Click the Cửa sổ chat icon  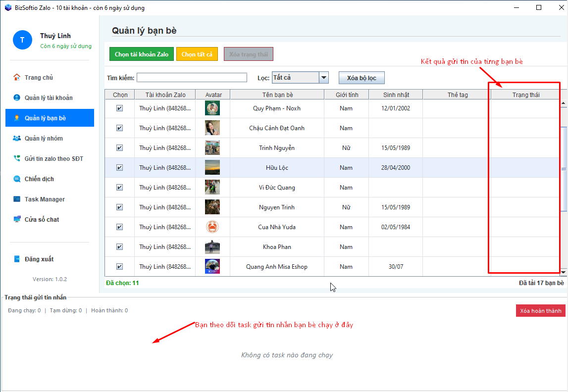(x=17, y=219)
